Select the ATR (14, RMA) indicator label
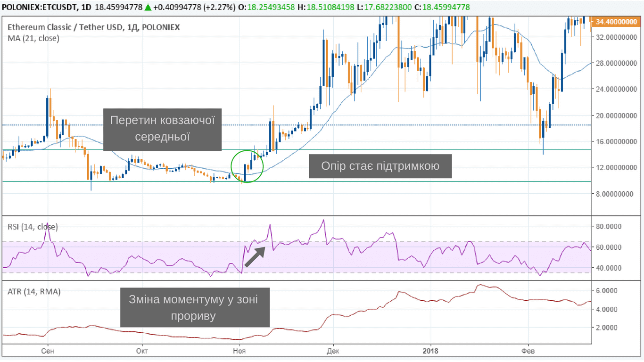This screenshot has width=644, height=362. 34,292
